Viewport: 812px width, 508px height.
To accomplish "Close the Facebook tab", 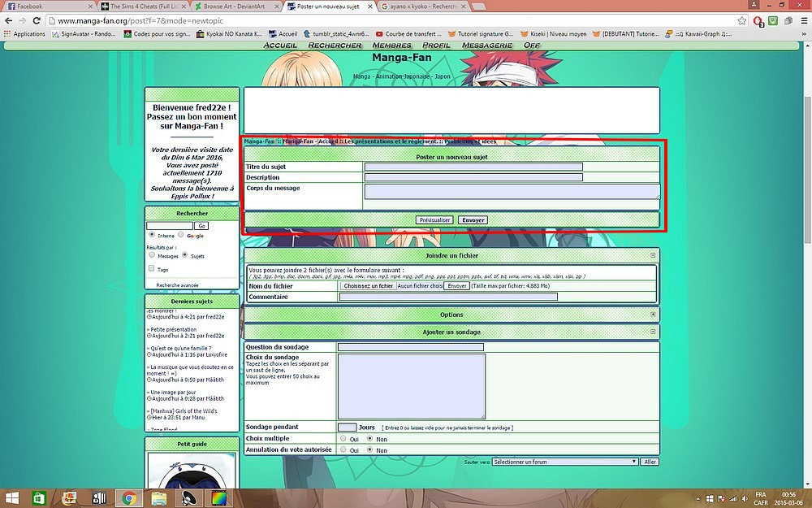I will tap(90, 7).
